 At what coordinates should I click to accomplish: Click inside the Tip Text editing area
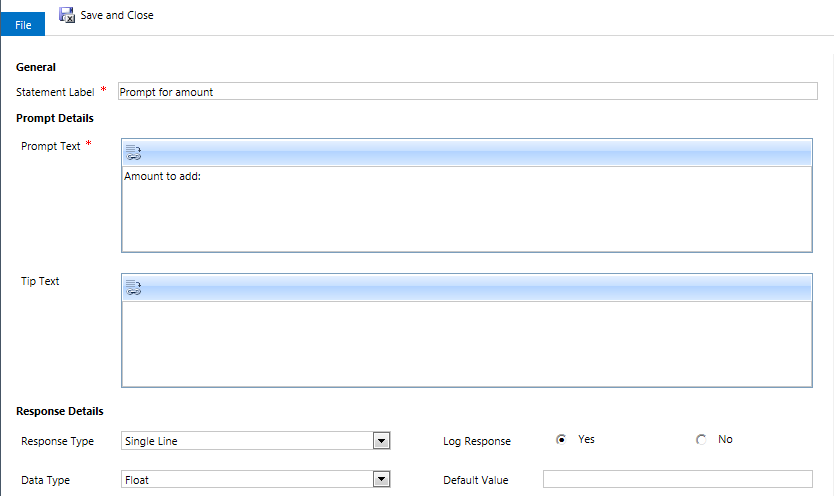click(x=467, y=344)
